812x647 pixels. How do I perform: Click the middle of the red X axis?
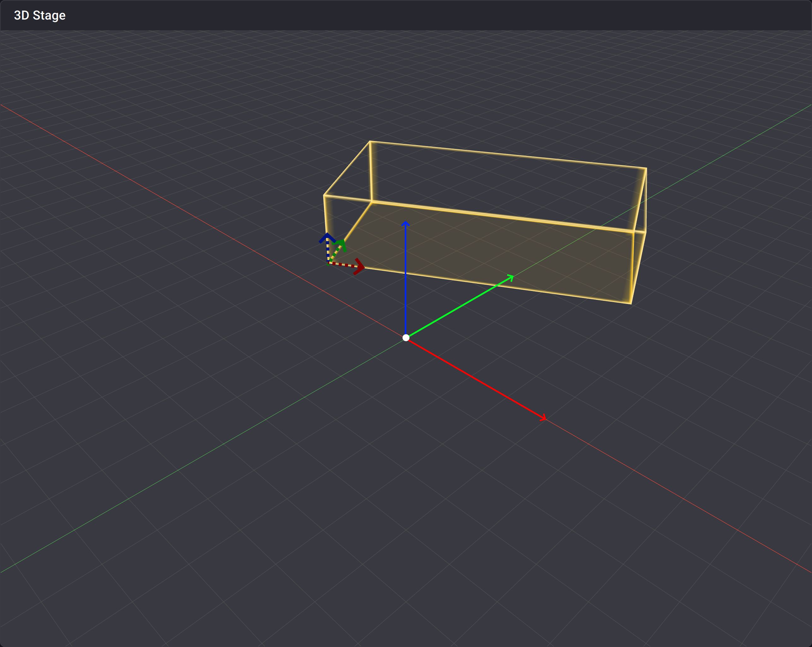tap(475, 378)
